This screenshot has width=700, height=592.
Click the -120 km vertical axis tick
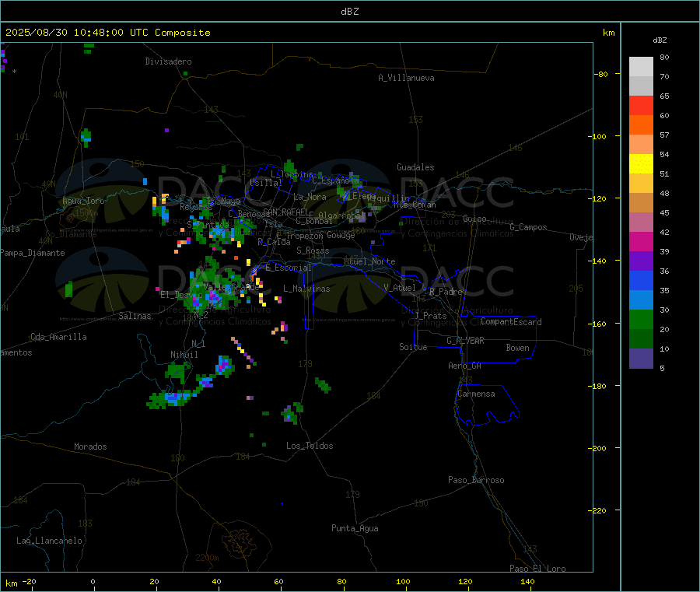click(597, 198)
